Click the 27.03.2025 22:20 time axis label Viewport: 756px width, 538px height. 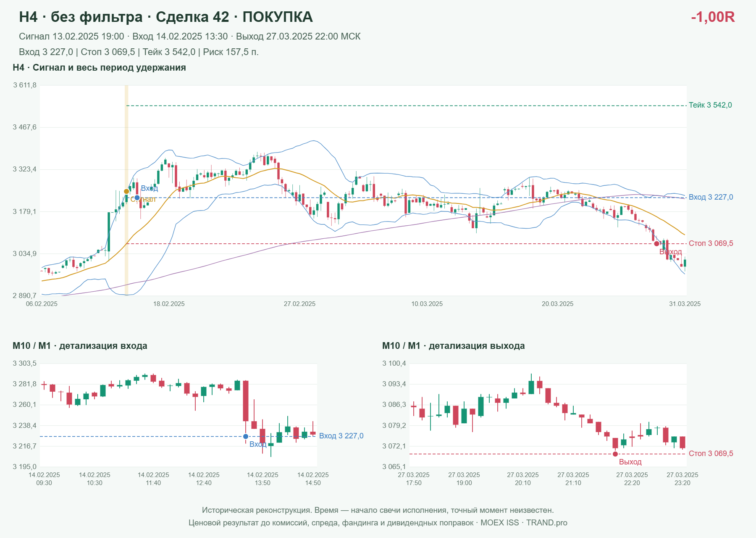click(632, 479)
